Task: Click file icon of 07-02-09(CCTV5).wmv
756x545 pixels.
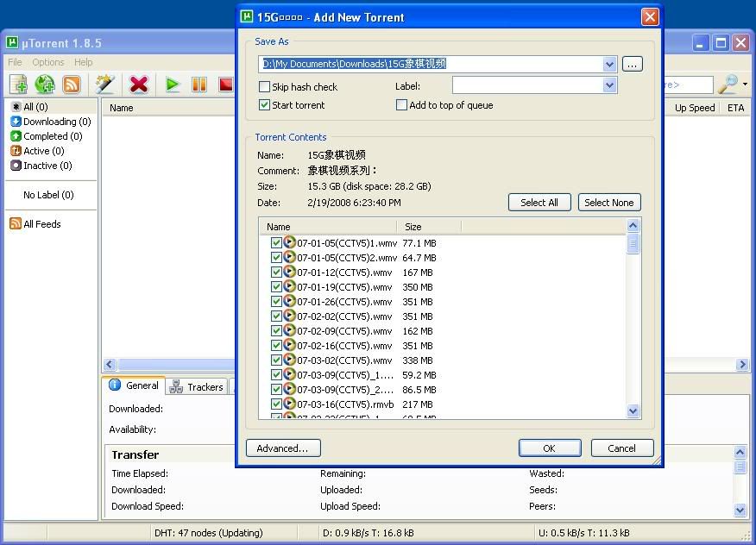Action: [x=289, y=330]
